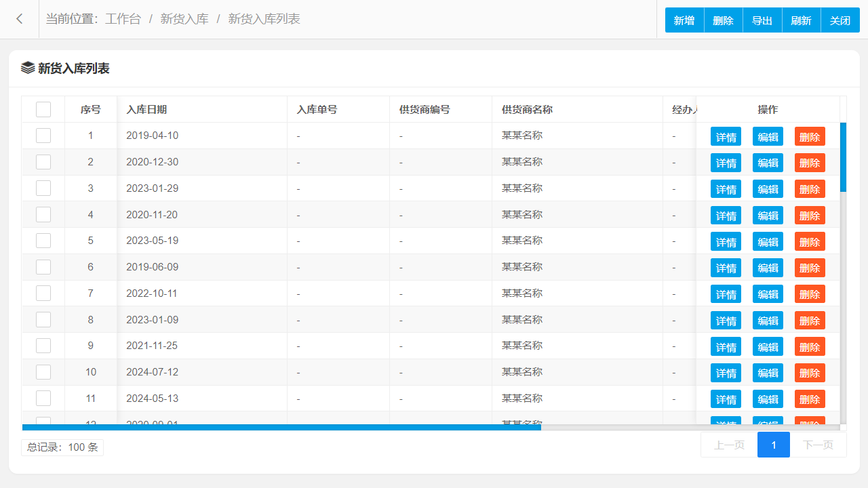Screen dimensions: 868x488
Task: Check the checkbox for row 1
Action: coord(43,136)
